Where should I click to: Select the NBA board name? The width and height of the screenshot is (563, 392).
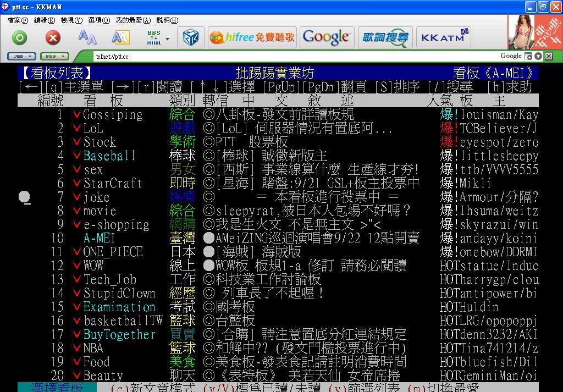coord(93,348)
